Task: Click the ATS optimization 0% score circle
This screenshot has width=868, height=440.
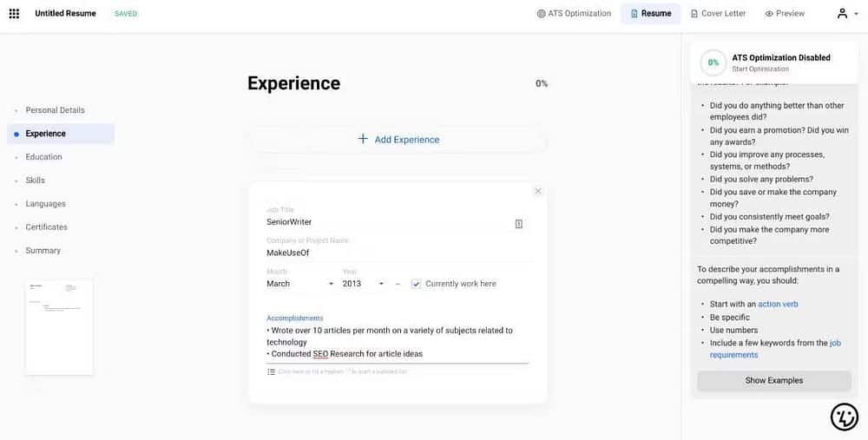Action: (x=713, y=62)
